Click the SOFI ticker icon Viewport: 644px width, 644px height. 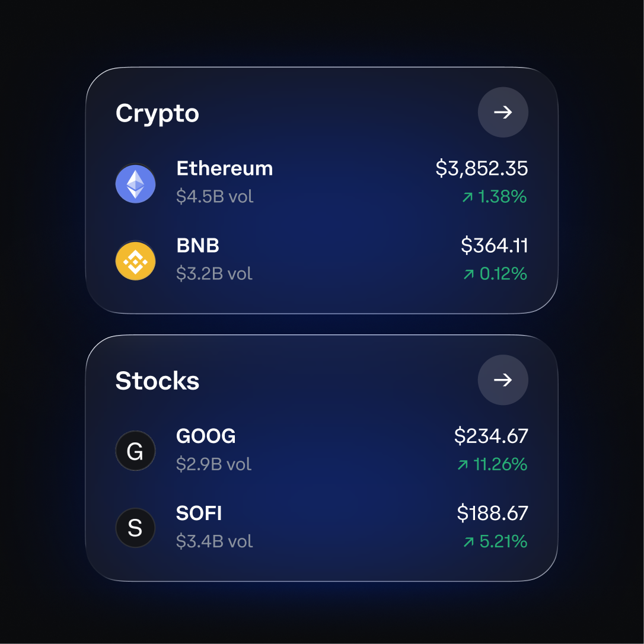[135, 528]
